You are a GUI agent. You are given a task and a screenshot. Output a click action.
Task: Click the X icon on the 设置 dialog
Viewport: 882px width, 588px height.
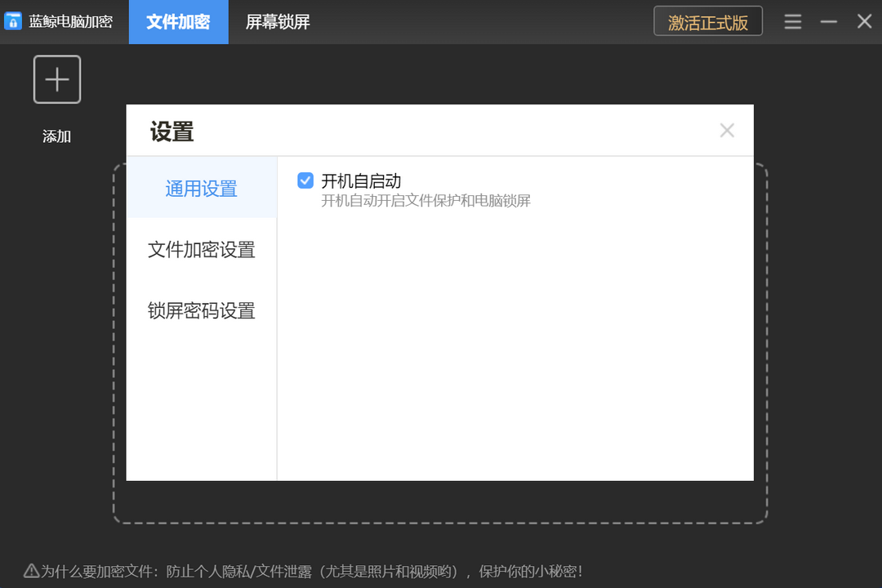point(727,130)
